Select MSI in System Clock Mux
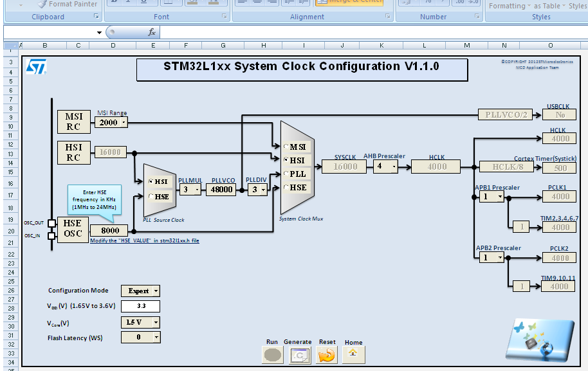588x371 pixels. pyautogui.click(x=286, y=147)
